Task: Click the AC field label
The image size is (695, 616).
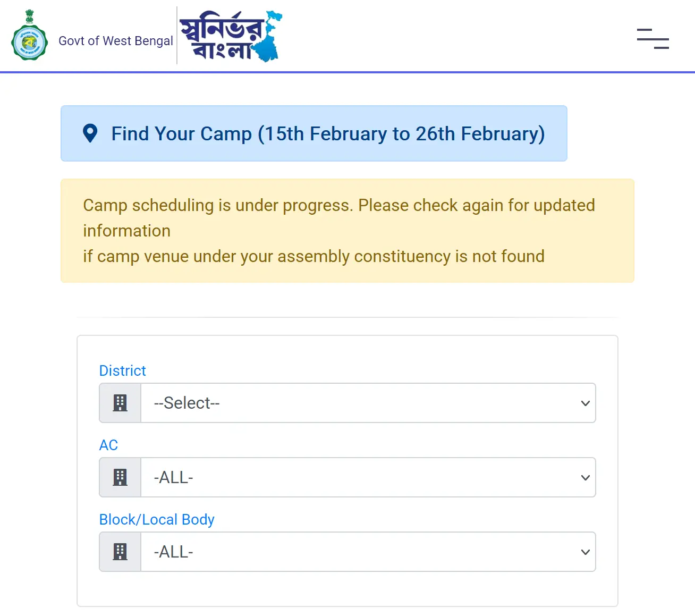Action: point(108,445)
